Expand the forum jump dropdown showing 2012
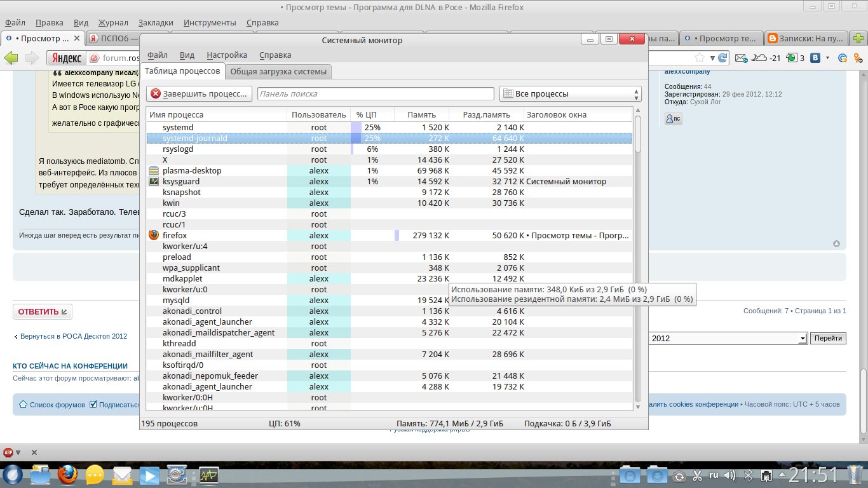868x488 pixels. 802,339
